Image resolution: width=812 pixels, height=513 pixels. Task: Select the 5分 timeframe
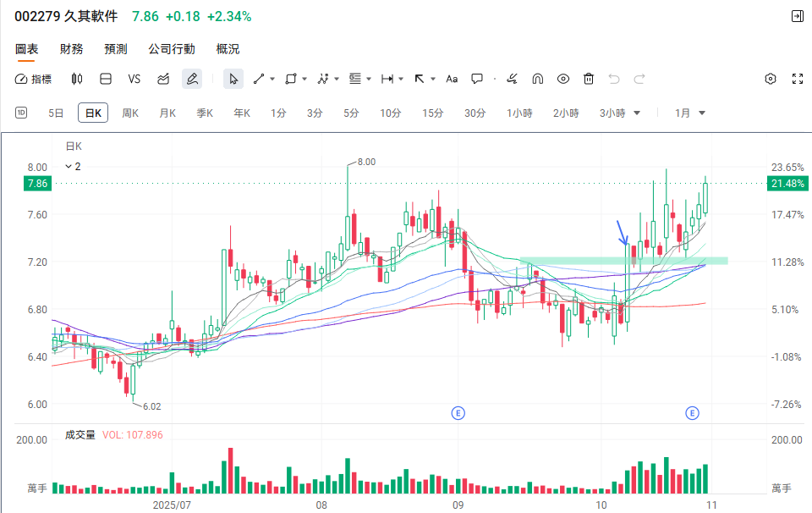[x=351, y=113]
